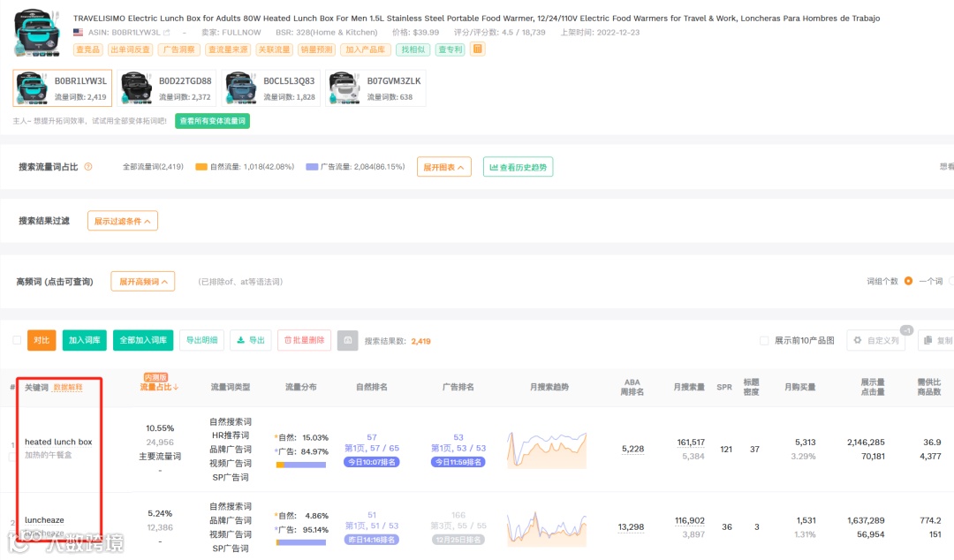Click the 加入产品库 tag button
Image resolution: width=954 pixels, height=560 pixels.
pos(365,49)
